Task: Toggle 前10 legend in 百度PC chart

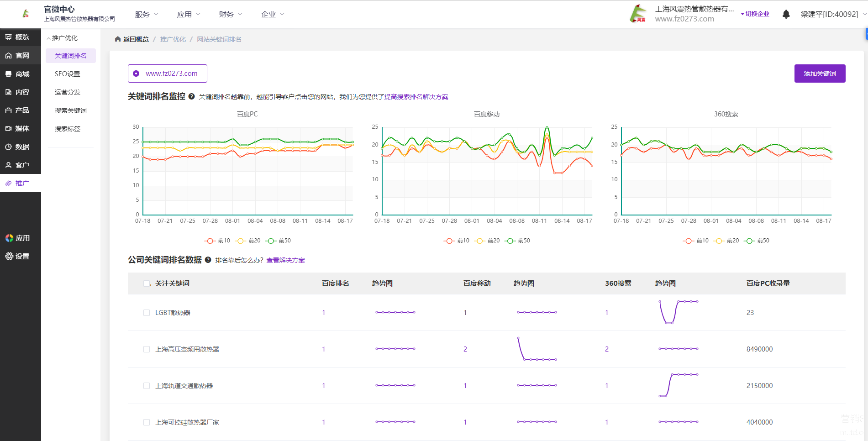Action: [x=218, y=241]
